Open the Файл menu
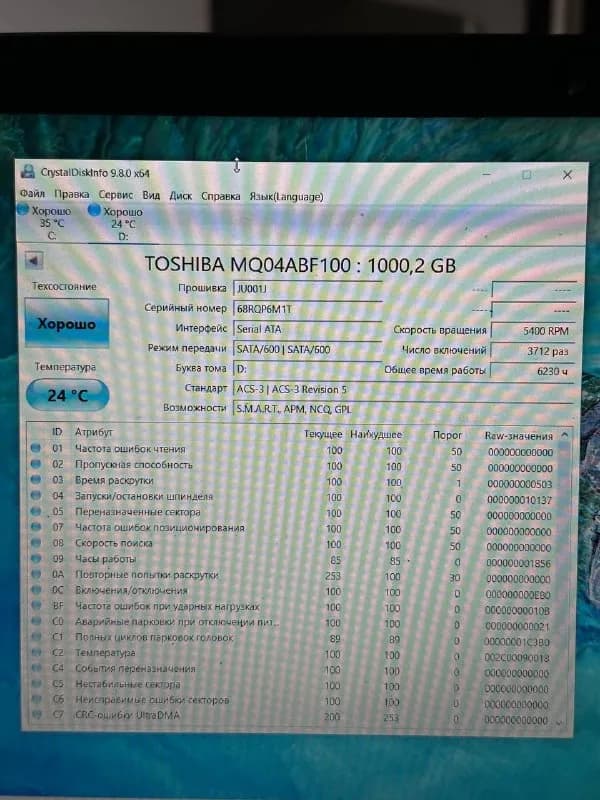This screenshot has width=600, height=800. pos(32,194)
